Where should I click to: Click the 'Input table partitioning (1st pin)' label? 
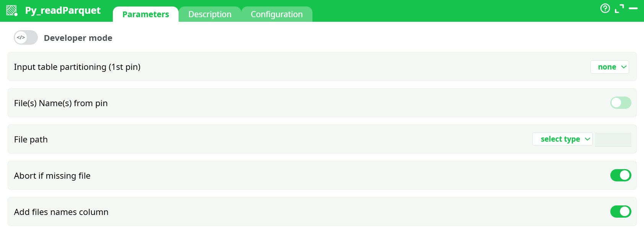coord(77,67)
